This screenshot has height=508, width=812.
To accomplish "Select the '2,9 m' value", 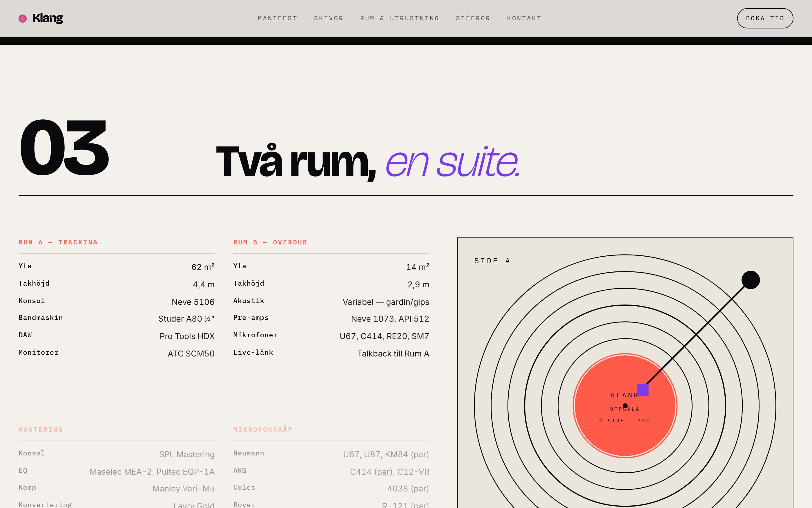I will (418, 284).
